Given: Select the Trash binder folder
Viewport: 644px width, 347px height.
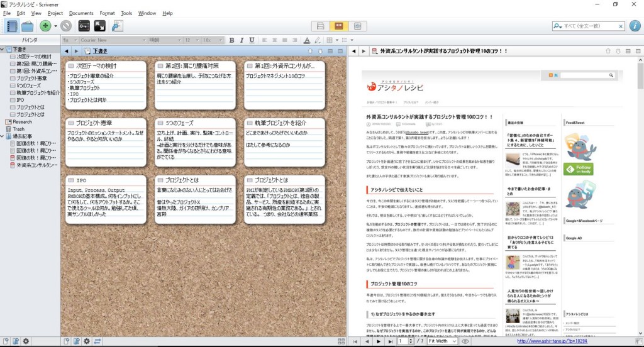Looking at the screenshot, I should pos(18,129).
